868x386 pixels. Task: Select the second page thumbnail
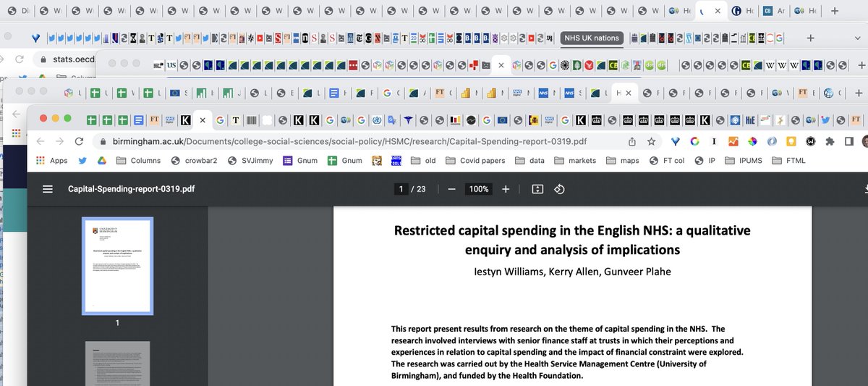(x=117, y=364)
